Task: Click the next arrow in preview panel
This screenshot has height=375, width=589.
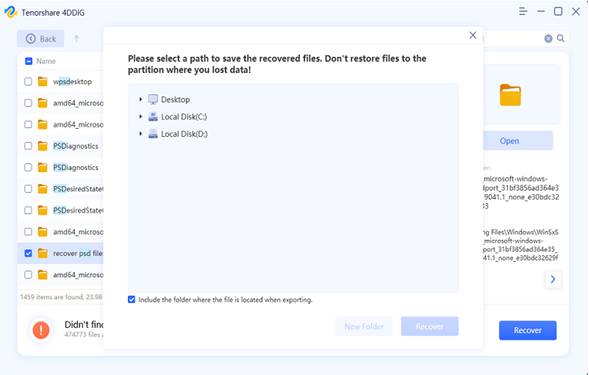Action: (553, 279)
